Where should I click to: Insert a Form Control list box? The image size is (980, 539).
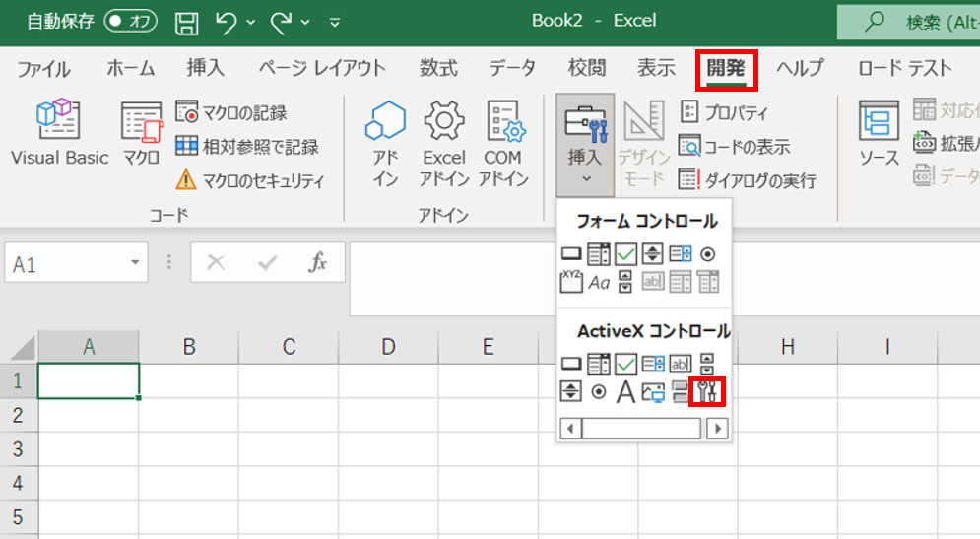pyautogui.click(x=680, y=254)
